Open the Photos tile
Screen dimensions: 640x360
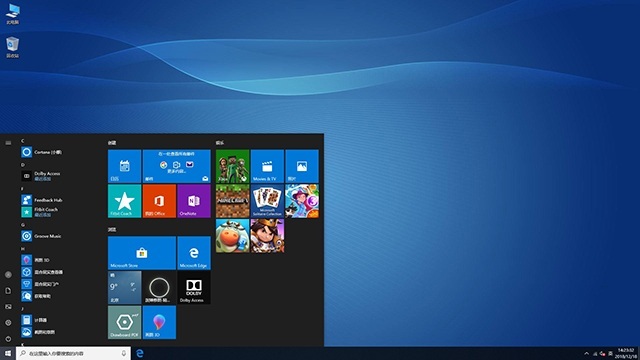pyautogui.click(x=302, y=166)
